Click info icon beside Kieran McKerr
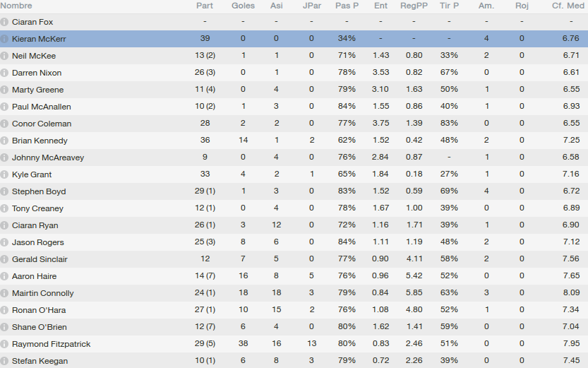The width and height of the screenshot is (588, 368). pyautogui.click(x=5, y=39)
